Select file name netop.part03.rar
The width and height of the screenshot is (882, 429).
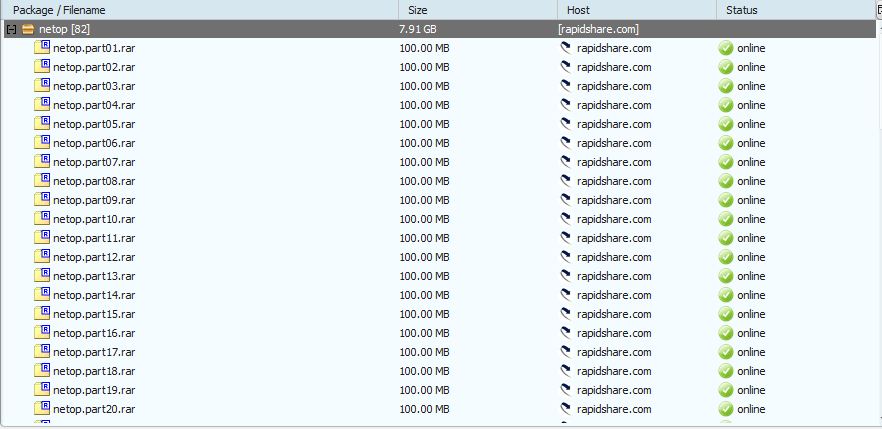pyautogui.click(x=94, y=87)
